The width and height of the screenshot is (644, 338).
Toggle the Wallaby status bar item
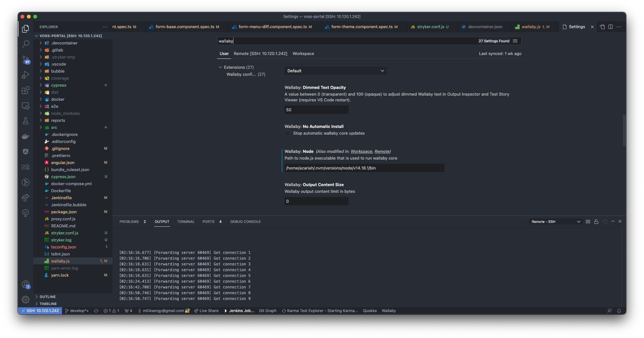point(389,310)
